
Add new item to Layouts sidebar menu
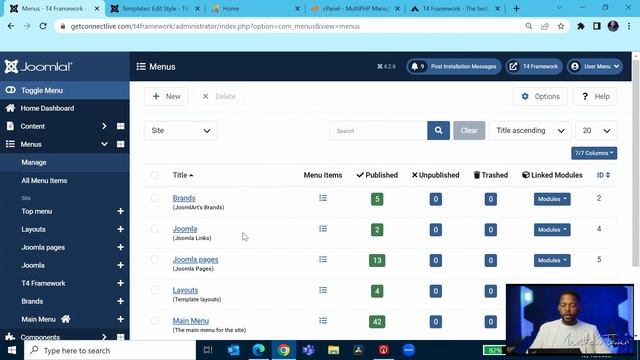120,229
